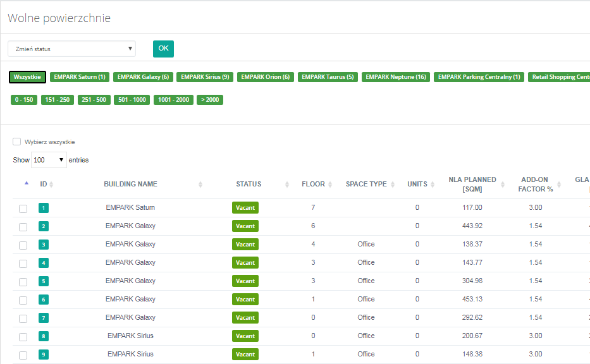Check the Wybierz wszystkie checkbox
This screenshot has height=364, width=590.
coord(16,142)
